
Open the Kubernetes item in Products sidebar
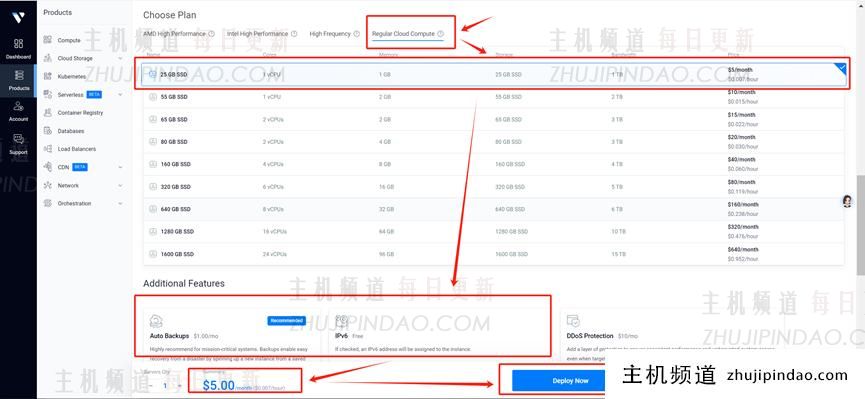(71, 77)
